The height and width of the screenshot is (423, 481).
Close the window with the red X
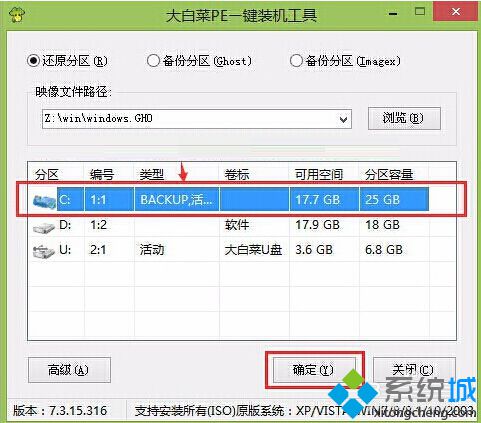point(455,12)
